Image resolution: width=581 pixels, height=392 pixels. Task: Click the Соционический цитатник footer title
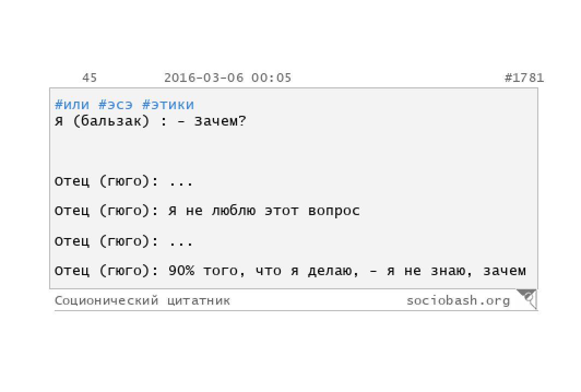tap(143, 300)
